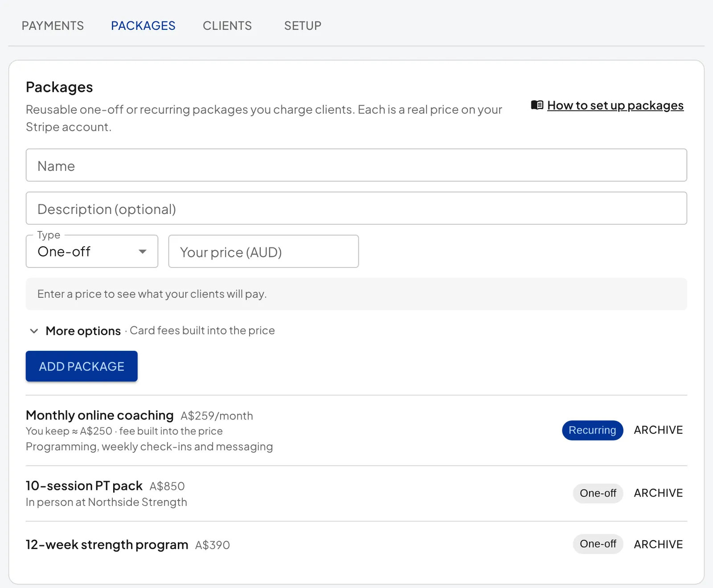This screenshot has width=713, height=588.
Task: Archive the 12-week strength program
Action: [x=658, y=544]
